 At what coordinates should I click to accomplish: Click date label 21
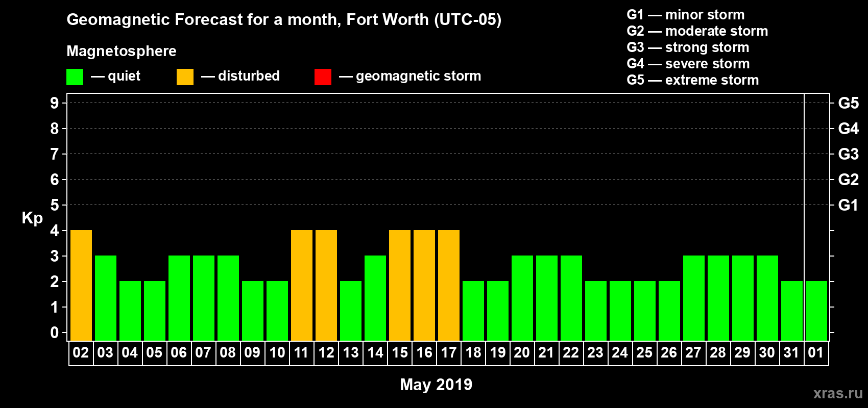point(546,353)
